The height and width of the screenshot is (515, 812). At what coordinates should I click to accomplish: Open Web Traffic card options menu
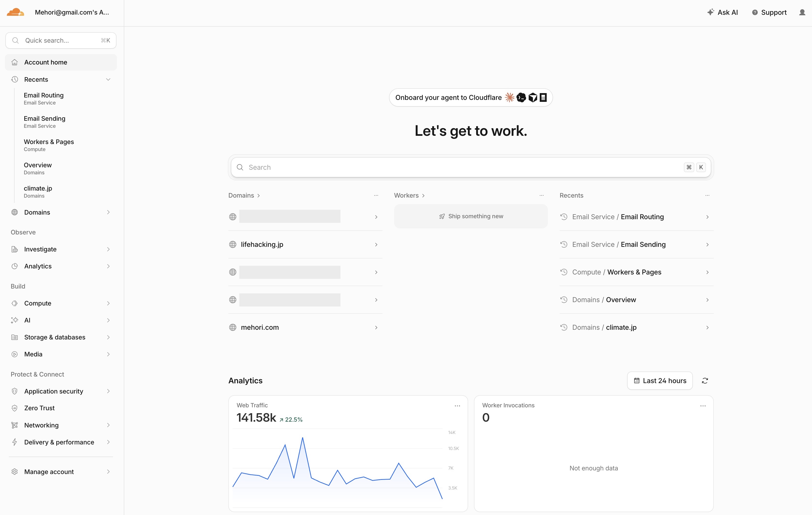pos(457,406)
